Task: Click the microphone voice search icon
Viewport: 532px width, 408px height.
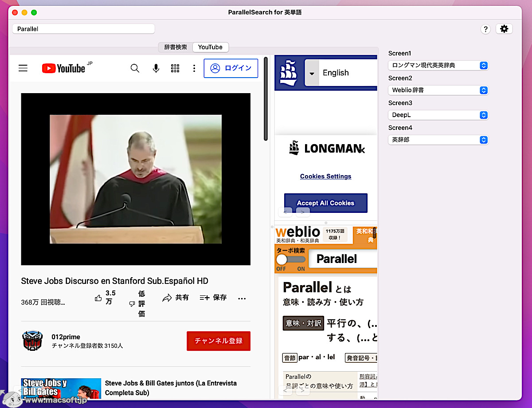Action: click(x=156, y=68)
